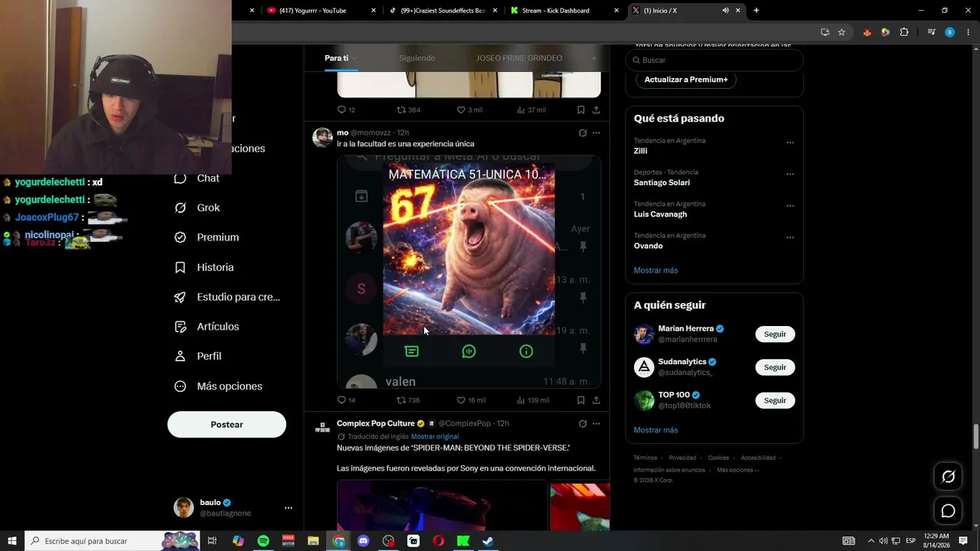Open Estudio para creadores rocket icon

[181, 297]
